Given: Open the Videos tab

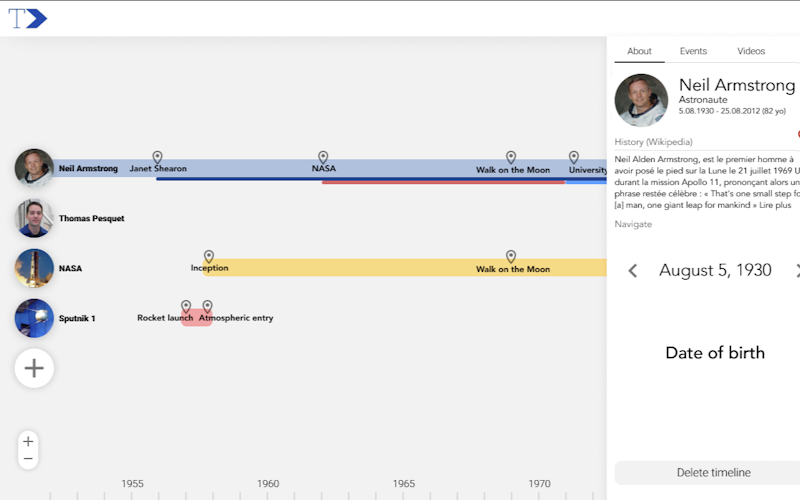Looking at the screenshot, I should [x=751, y=51].
